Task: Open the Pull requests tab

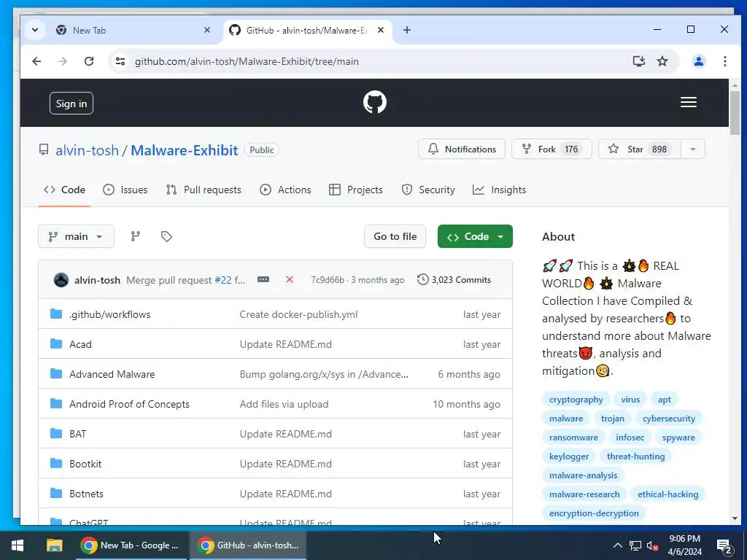Action: point(204,190)
